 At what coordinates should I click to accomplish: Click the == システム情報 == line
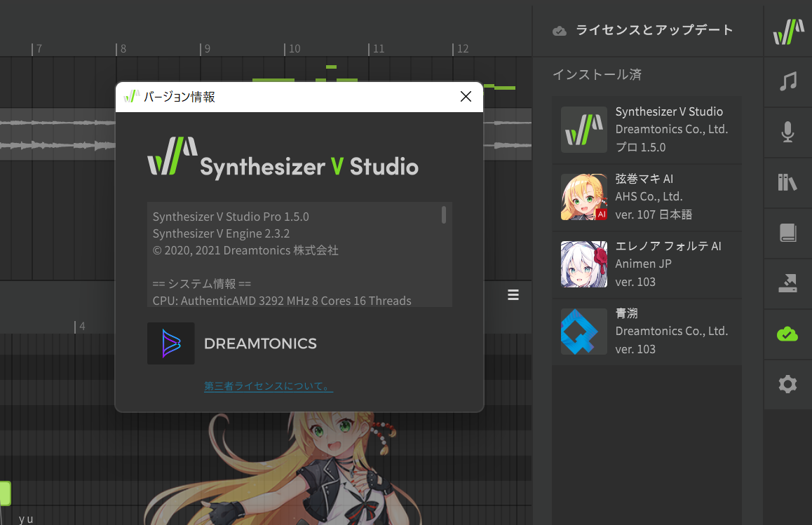[x=201, y=284]
